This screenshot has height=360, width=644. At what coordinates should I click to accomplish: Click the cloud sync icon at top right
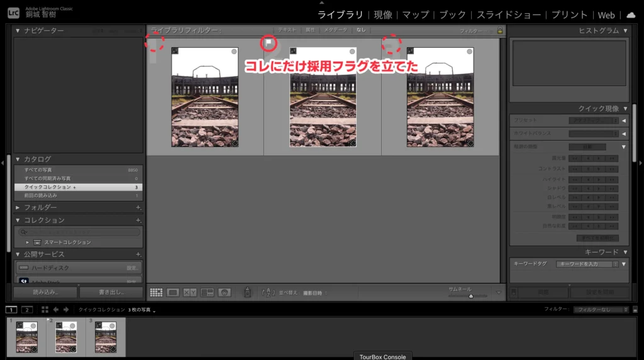(631, 15)
